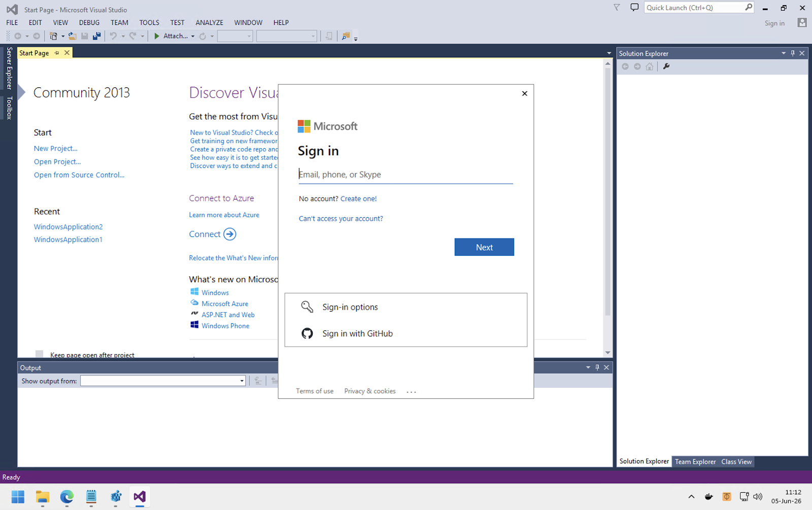Open the TOOLS menu
812x510 pixels.
click(149, 23)
